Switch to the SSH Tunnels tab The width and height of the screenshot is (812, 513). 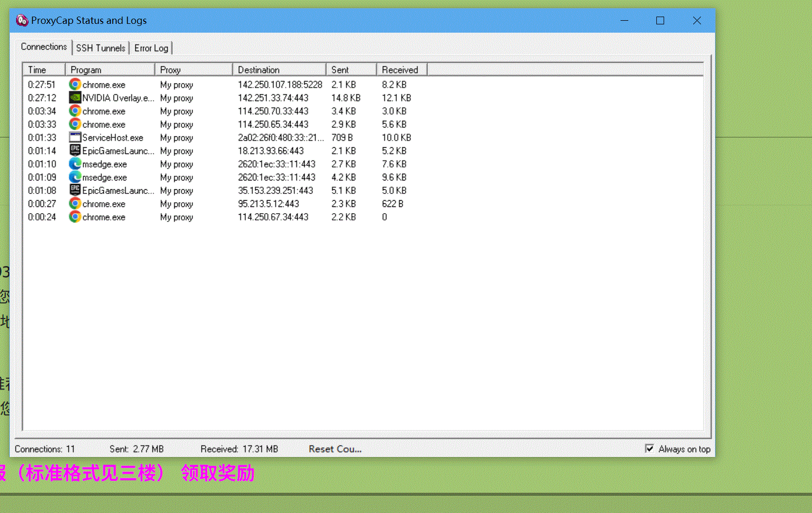101,48
